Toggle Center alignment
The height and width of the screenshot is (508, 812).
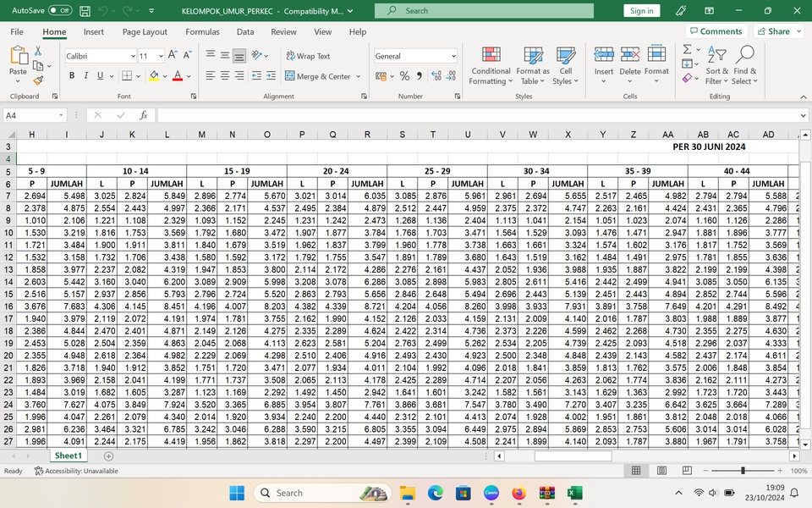tap(225, 75)
